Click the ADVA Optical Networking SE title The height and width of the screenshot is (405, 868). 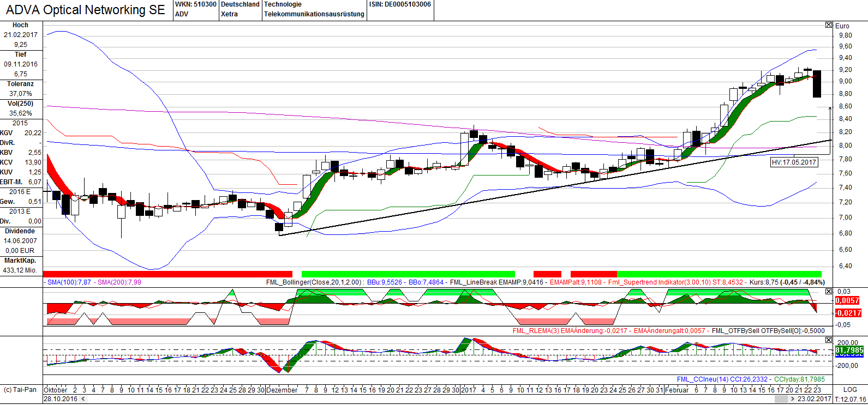(x=86, y=10)
